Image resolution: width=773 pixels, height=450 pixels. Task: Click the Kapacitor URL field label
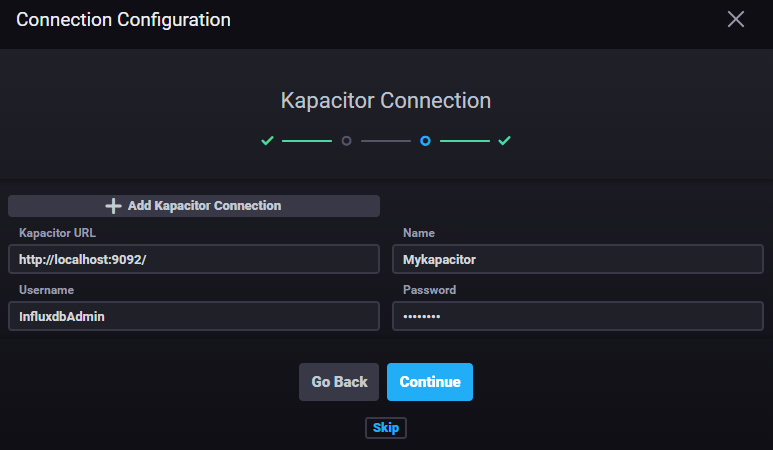point(57,233)
